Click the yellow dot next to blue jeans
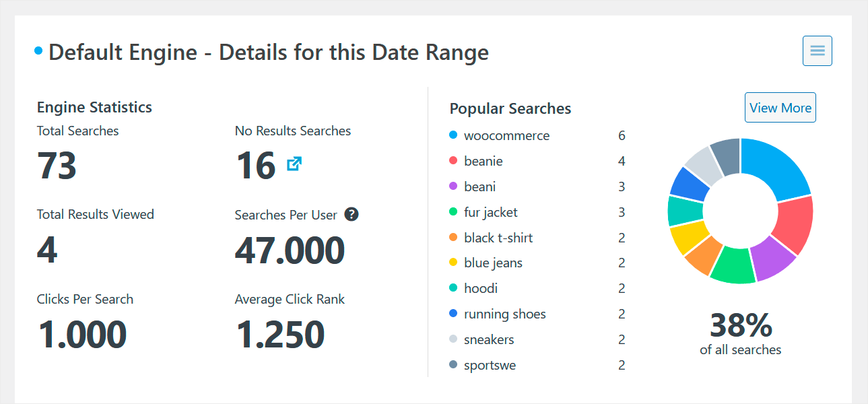The width and height of the screenshot is (868, 404). pyautogui.click(x=453, y=263)
